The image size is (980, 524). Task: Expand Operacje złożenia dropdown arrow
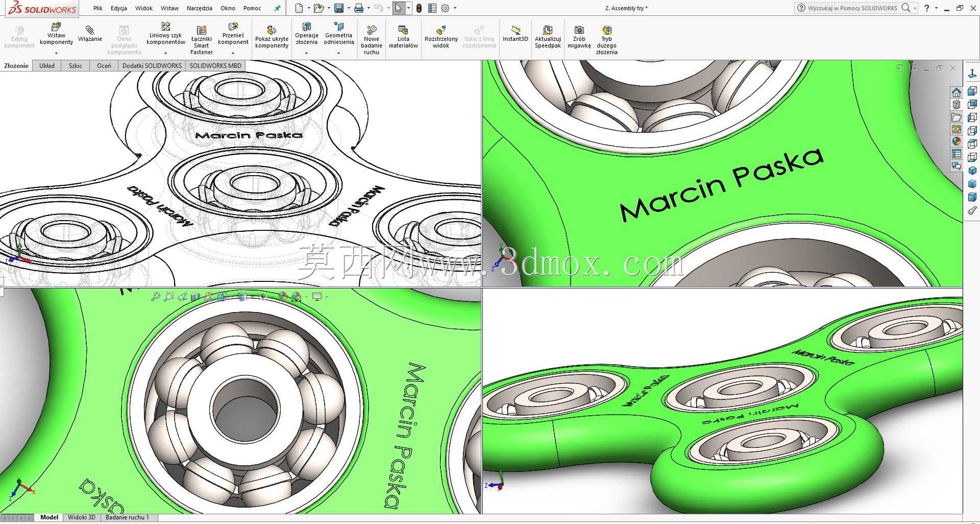(306, 53)
